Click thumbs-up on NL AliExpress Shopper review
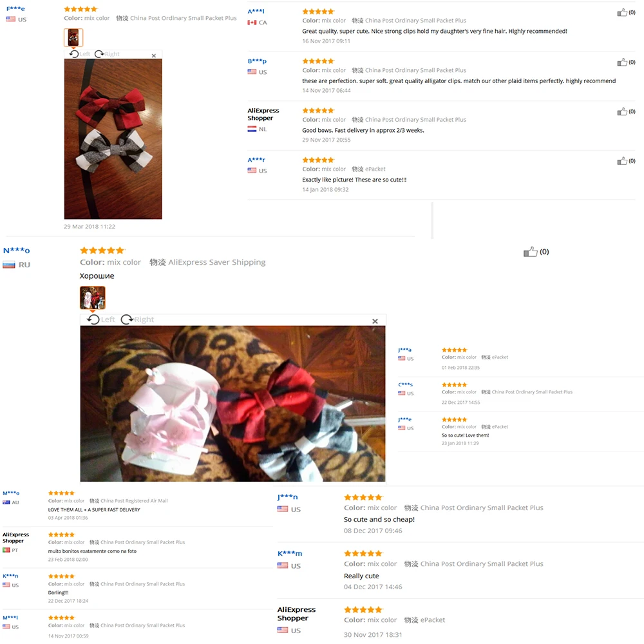 [622, 111]
